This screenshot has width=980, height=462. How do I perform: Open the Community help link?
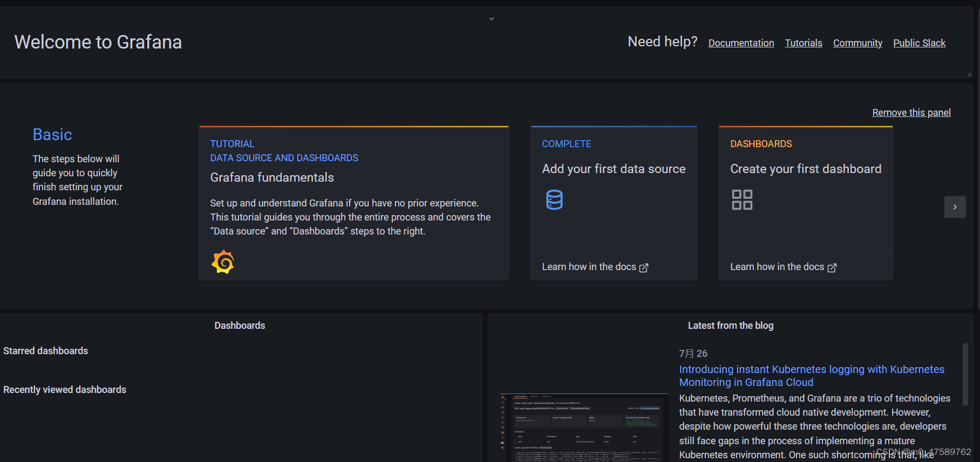click(857, 43)
